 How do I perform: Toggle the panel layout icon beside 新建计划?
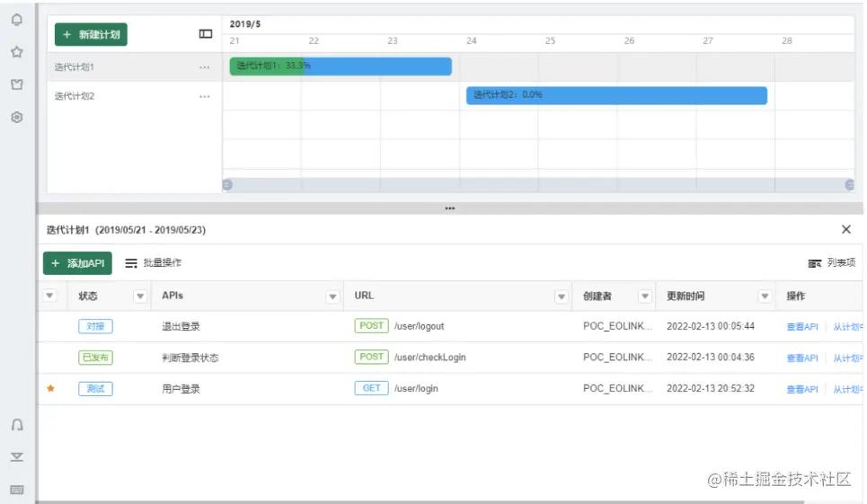click(x=206, y=34)
